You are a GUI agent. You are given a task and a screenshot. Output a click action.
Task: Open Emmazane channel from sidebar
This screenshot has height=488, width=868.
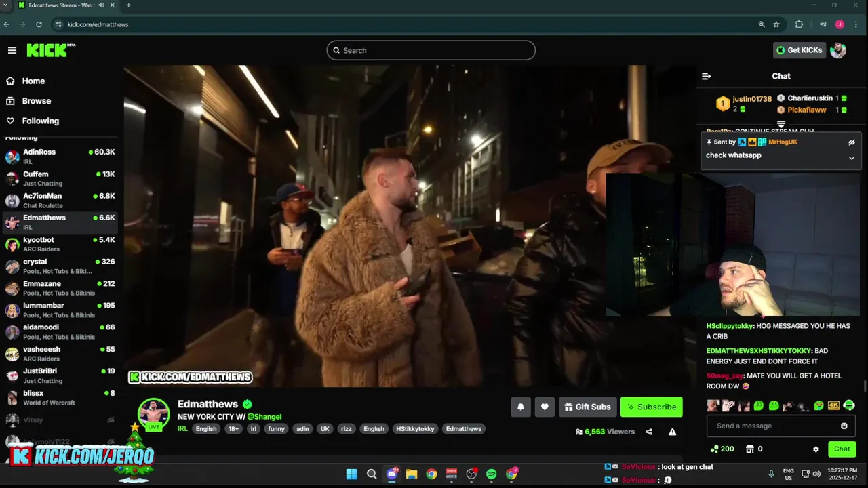(x=61, y=288)
